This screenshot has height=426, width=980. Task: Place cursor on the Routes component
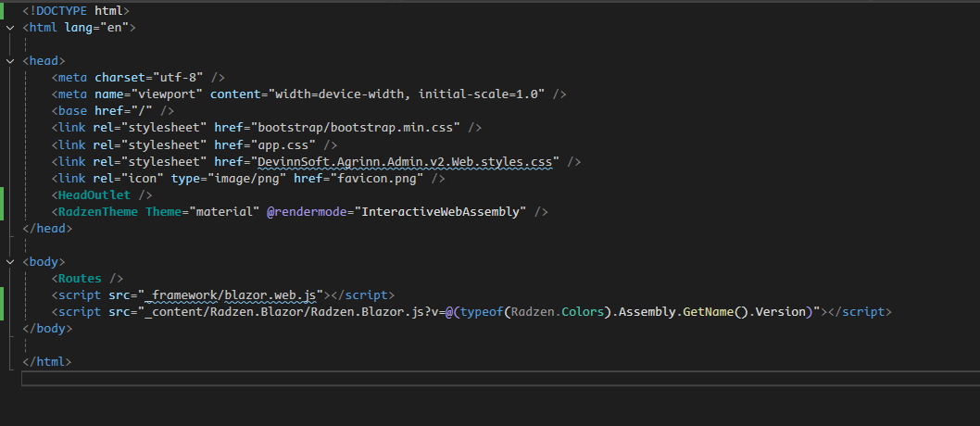click(80, 279)
